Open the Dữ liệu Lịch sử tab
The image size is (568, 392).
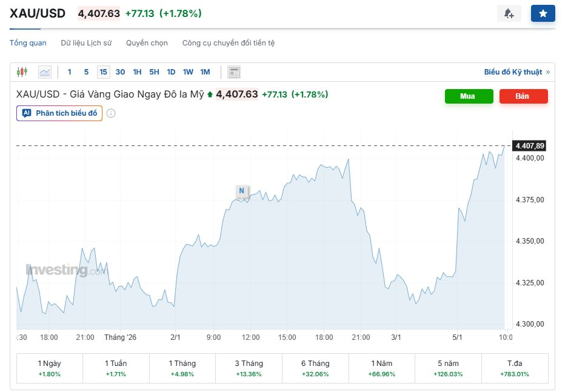pos(86,43)
